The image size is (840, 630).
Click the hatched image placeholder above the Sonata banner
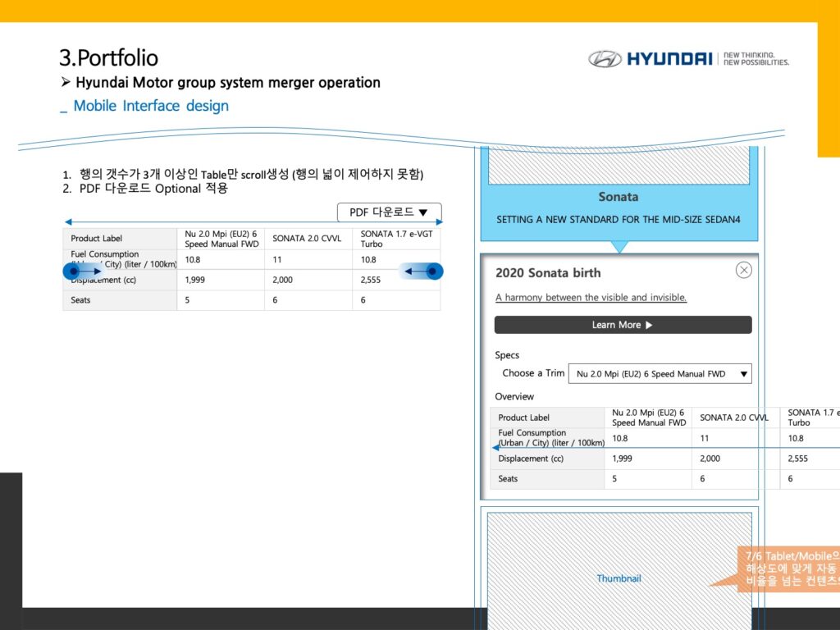619,165
